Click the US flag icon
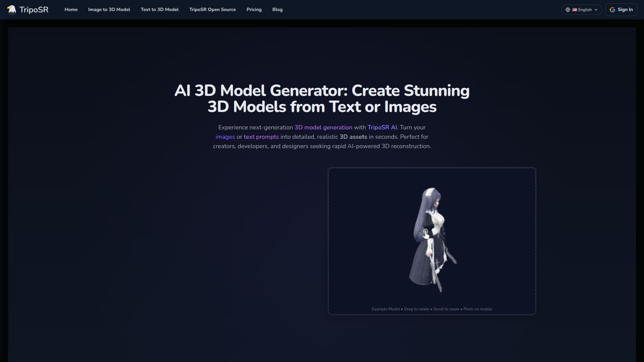This screenshot has width=644, height=362. 575,10
